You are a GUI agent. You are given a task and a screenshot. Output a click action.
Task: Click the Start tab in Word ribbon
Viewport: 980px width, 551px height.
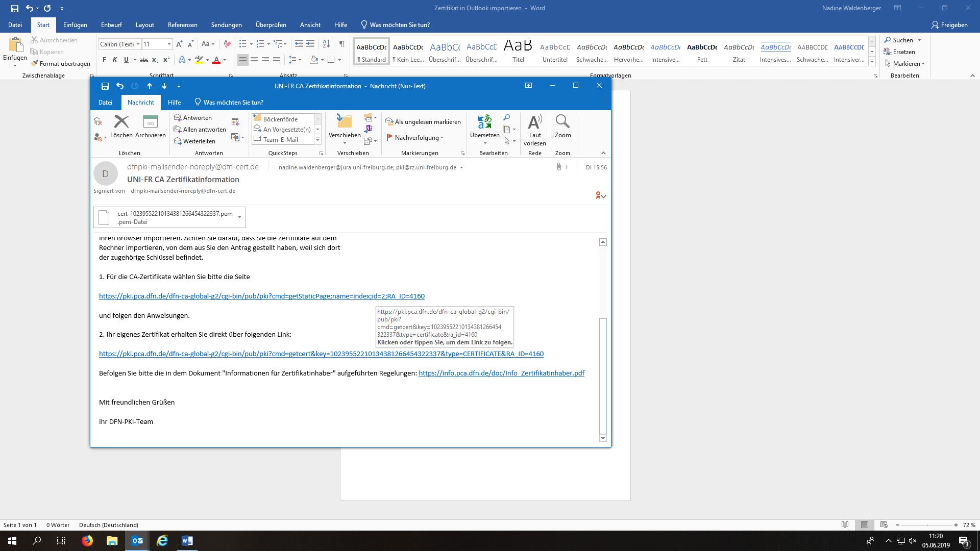pos(42,25)
